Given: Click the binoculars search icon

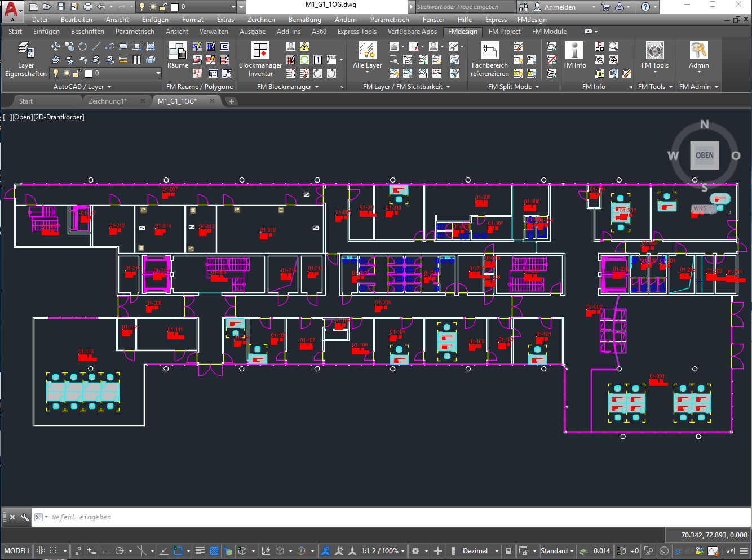Looking at the screenshot, I should (x=524, y=7).
